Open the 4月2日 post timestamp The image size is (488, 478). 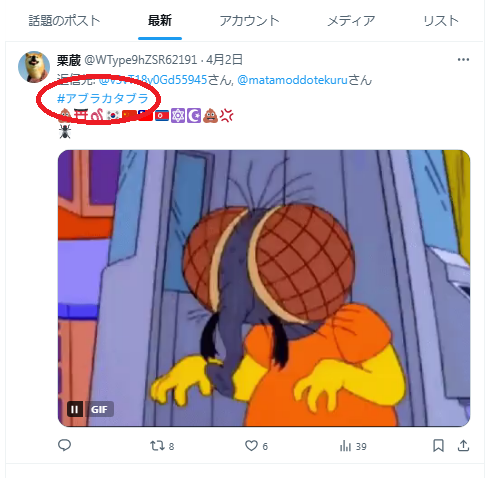coord(224,60)
